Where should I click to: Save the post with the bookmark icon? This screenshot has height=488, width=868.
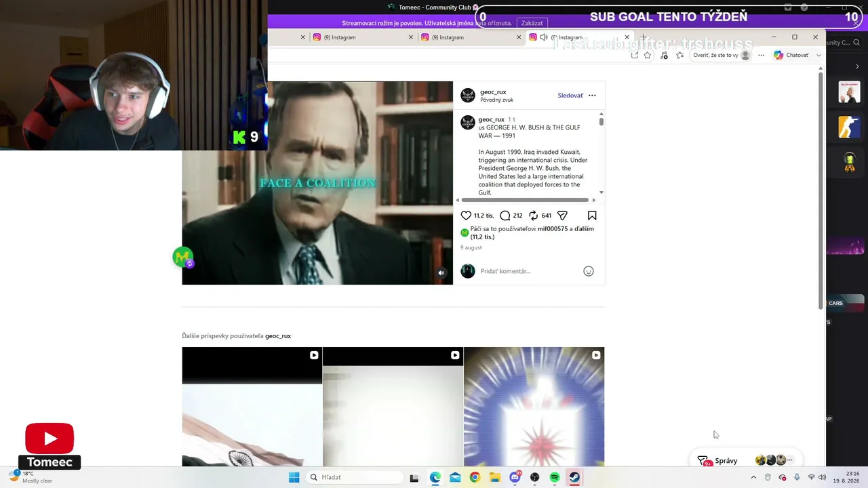(592, 216)
